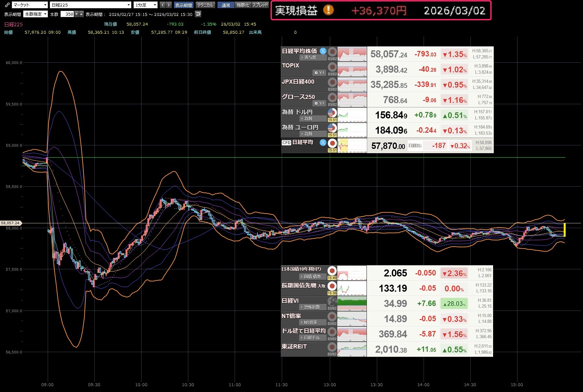This screenshot has width=583, height=392.
Task: Switch chart to 指数化 mode
Action: (243, 5)
